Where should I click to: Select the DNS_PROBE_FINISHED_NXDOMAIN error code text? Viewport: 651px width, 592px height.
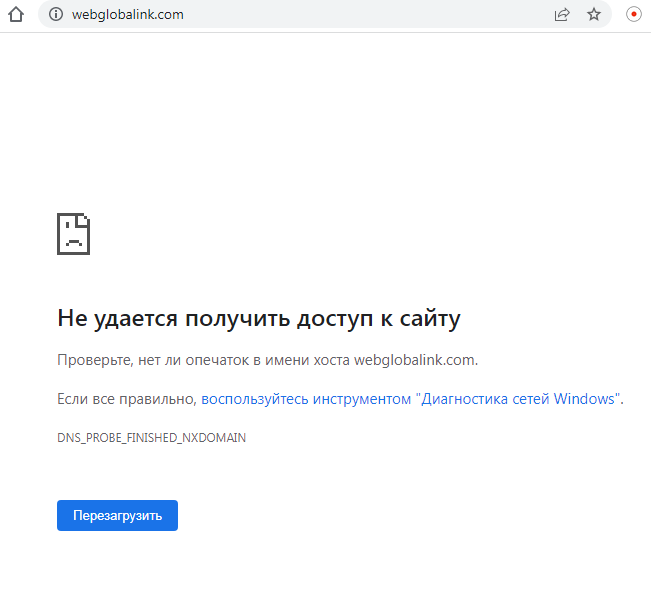pyautogui.click(x=152, y=438)
